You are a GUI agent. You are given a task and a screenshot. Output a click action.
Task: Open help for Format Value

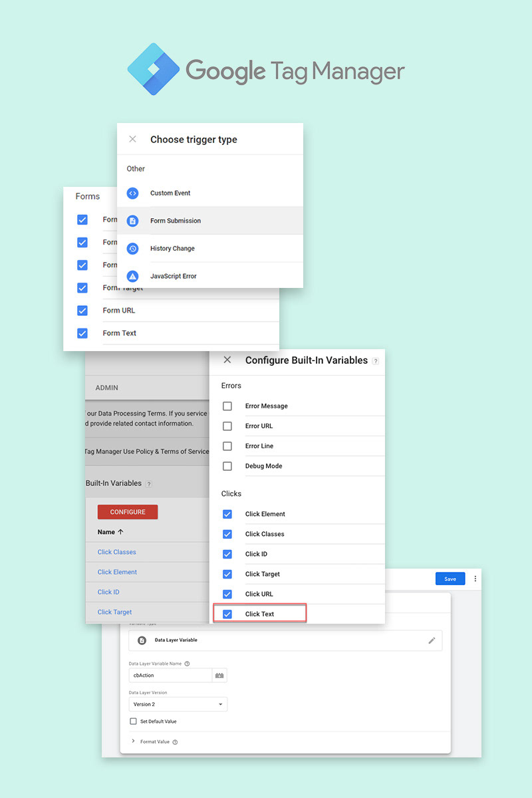point(175,742)
